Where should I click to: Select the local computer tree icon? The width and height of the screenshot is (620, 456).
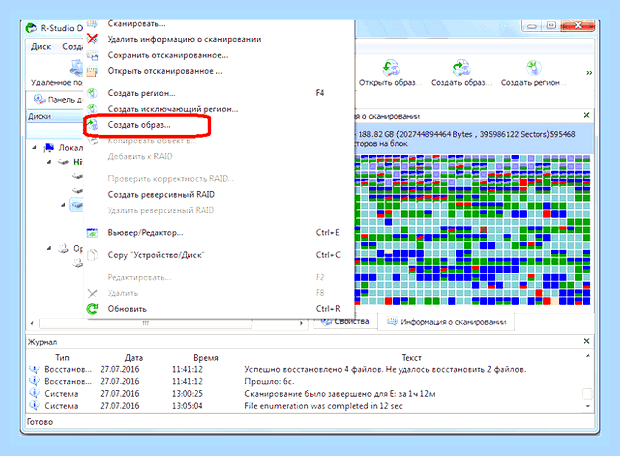pos(49,148)
